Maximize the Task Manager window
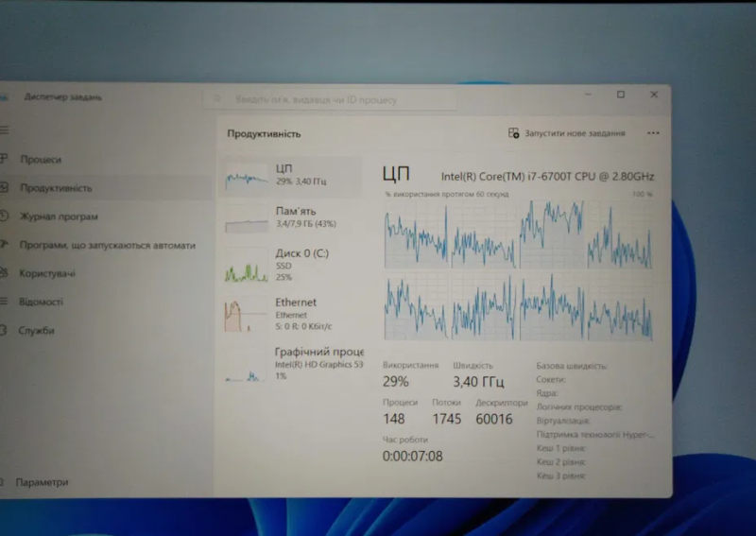The height and width of the screenshot is (536, 756). click(621, 95)
